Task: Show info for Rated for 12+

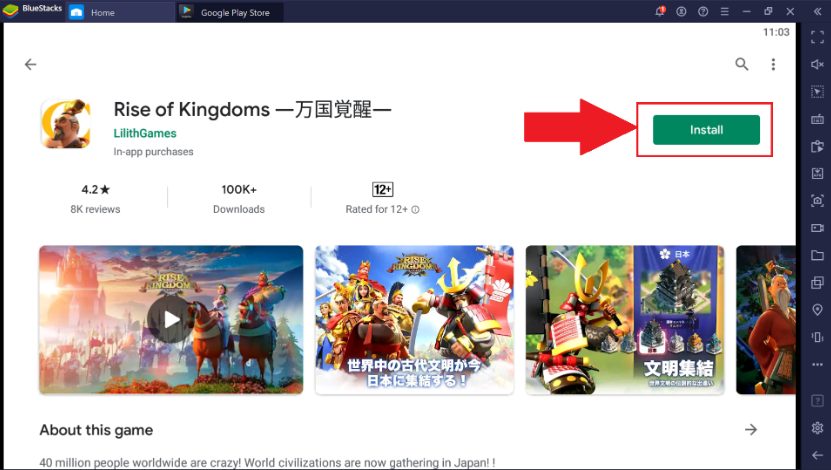Action: tap(416, 210)
